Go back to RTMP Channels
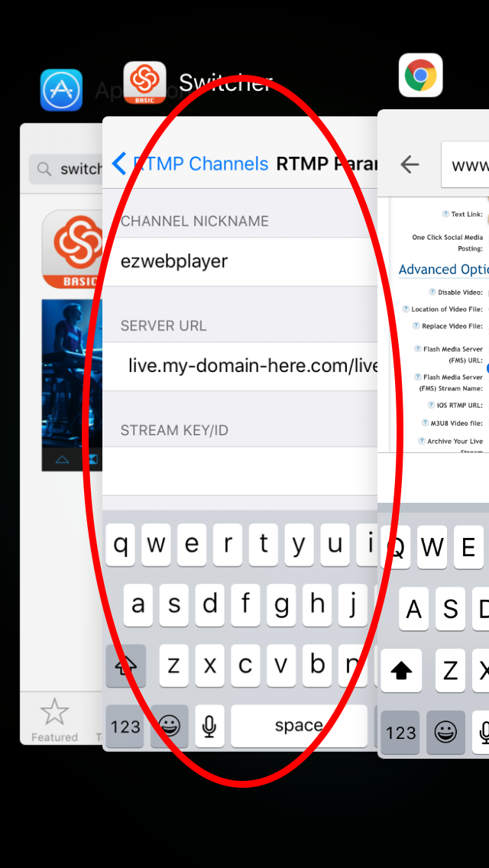Viewport: 489px width, 868px height. click(x=190, y=164)
